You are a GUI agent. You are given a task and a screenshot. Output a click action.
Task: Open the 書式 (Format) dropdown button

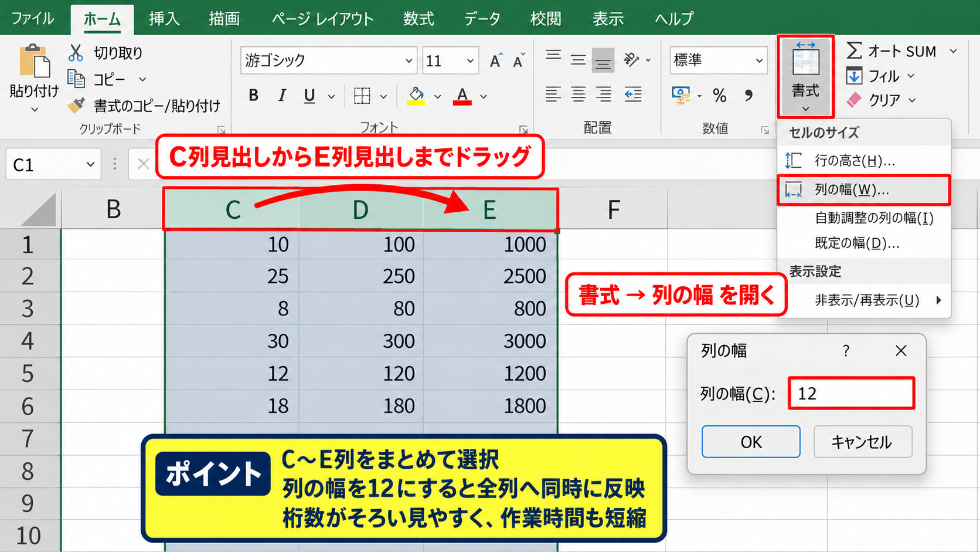[x=805, y=76]
